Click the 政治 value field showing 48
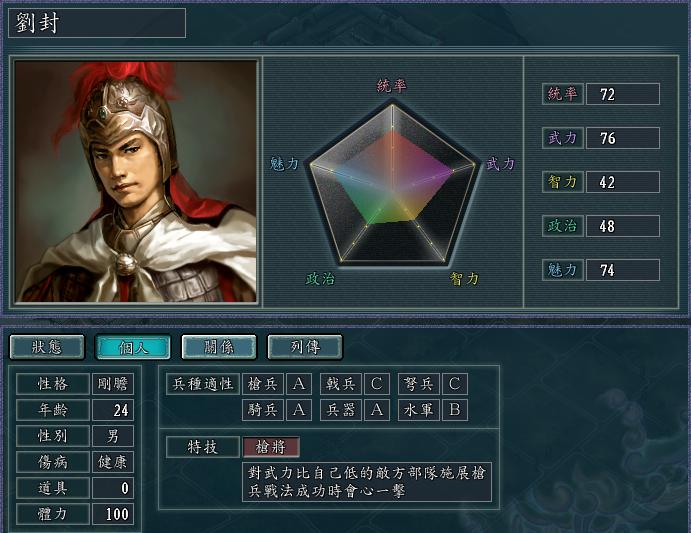Image resolution: width=691 pixels, height=533 pixels. point(623,226)
